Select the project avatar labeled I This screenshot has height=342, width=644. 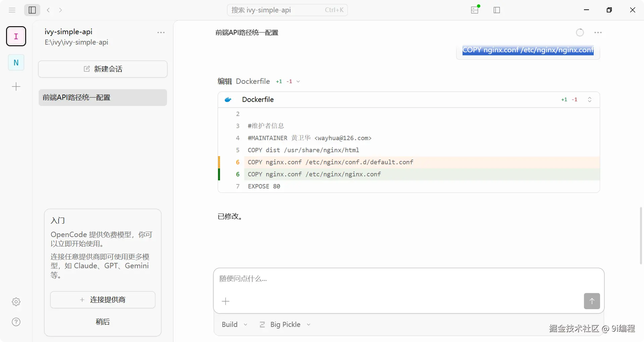[x=16, y=36]
